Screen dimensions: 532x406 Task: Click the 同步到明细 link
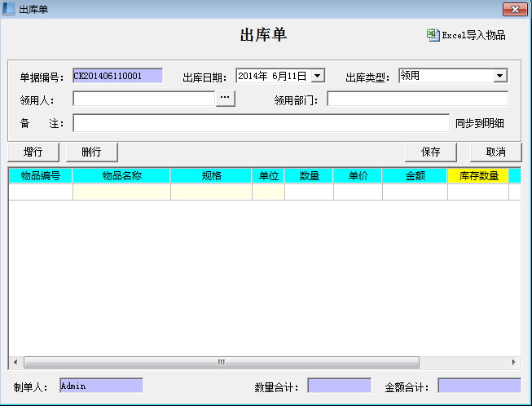(x=480, y=123)
